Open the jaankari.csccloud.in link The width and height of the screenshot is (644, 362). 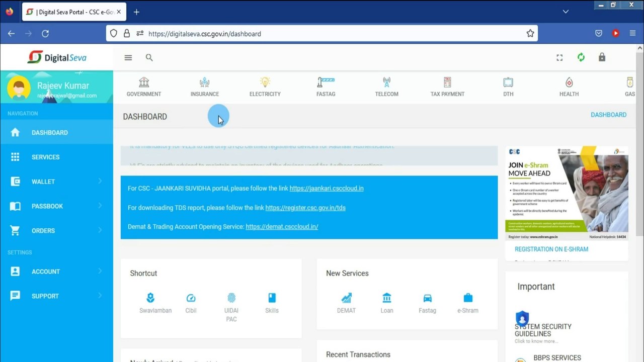(327, 189)
